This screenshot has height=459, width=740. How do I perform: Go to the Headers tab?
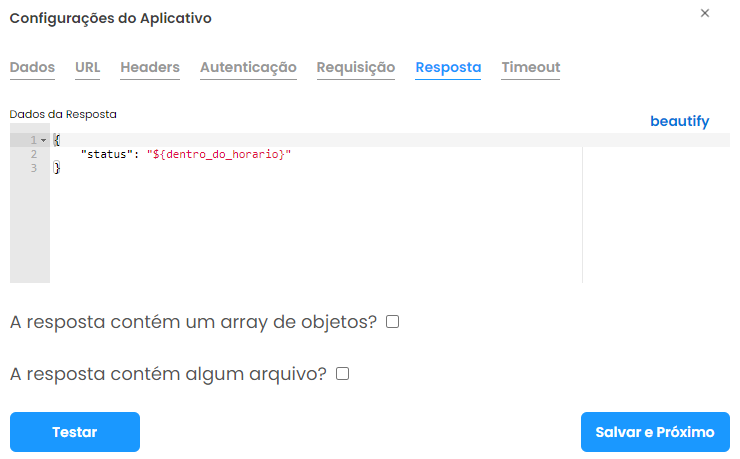point(150,68)
